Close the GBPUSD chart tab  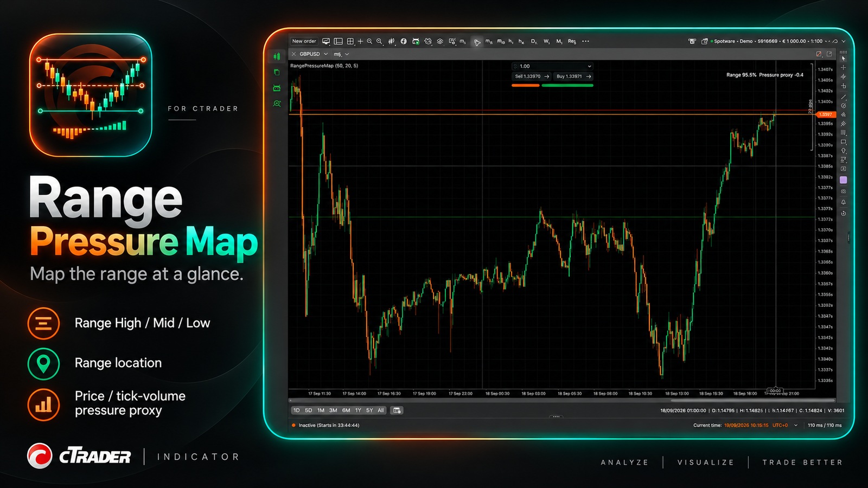click(x=294, y=54)
